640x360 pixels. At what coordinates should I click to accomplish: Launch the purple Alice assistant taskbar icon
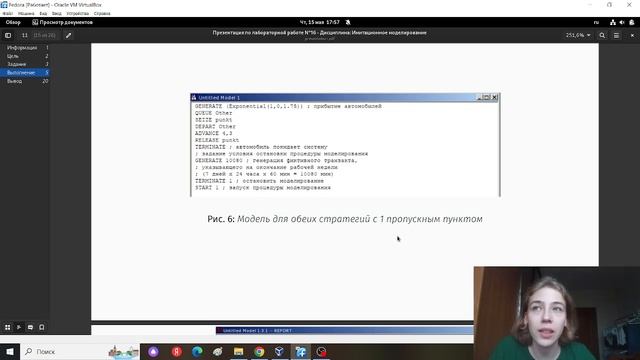click(x=153, y=351)
